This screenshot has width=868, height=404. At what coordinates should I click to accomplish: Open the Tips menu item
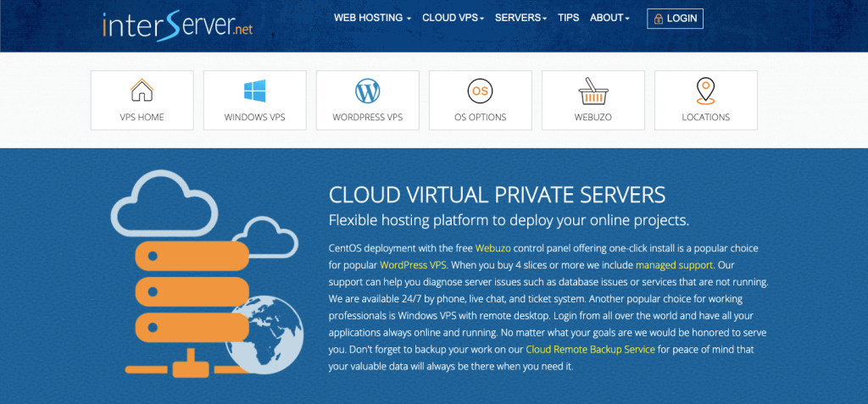click(569, 18)
